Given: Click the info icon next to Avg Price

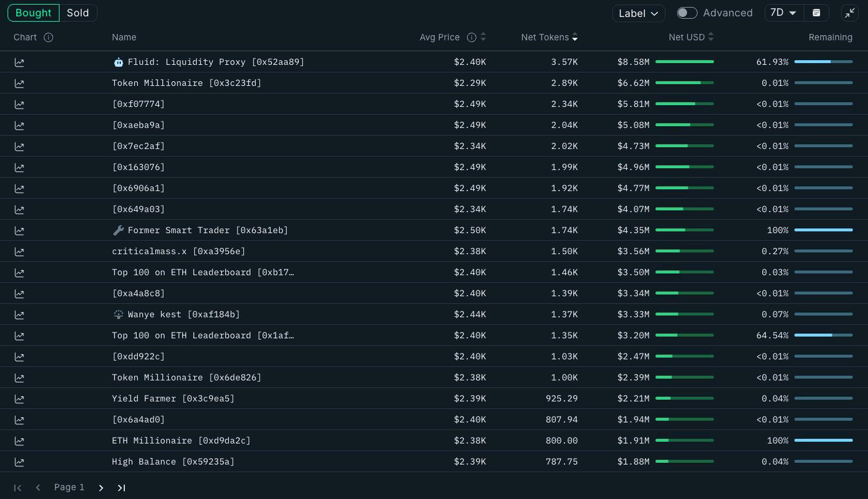Looking at the screenshot, I should [472, 37].
